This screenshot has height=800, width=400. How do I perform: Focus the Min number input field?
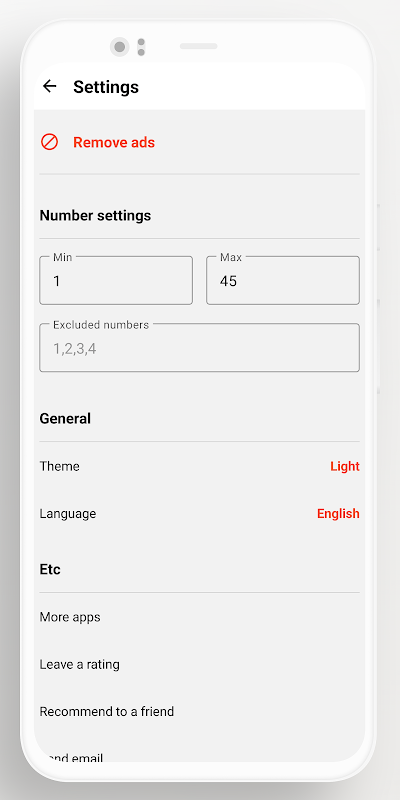point(116,280)
